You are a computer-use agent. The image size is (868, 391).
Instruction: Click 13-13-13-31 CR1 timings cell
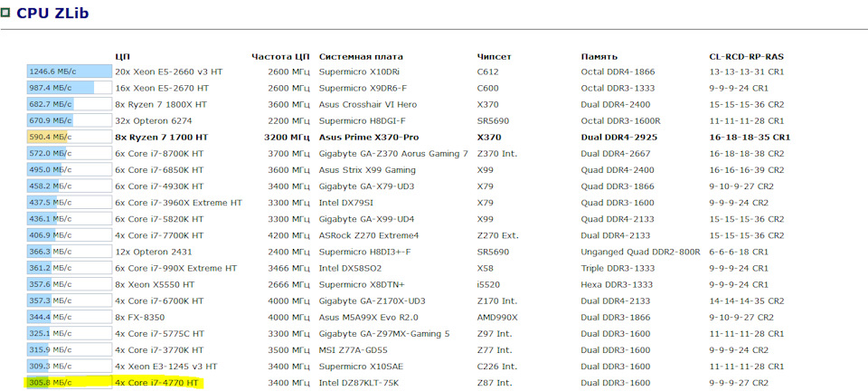coord(746,72)
